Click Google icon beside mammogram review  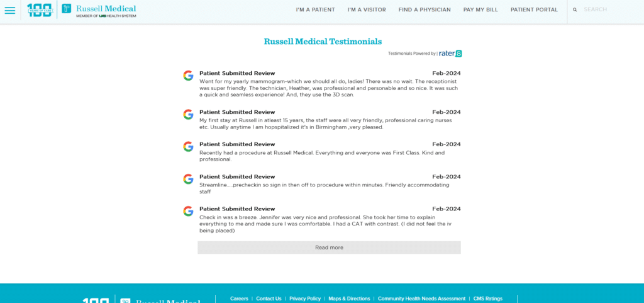click(188, 76)
